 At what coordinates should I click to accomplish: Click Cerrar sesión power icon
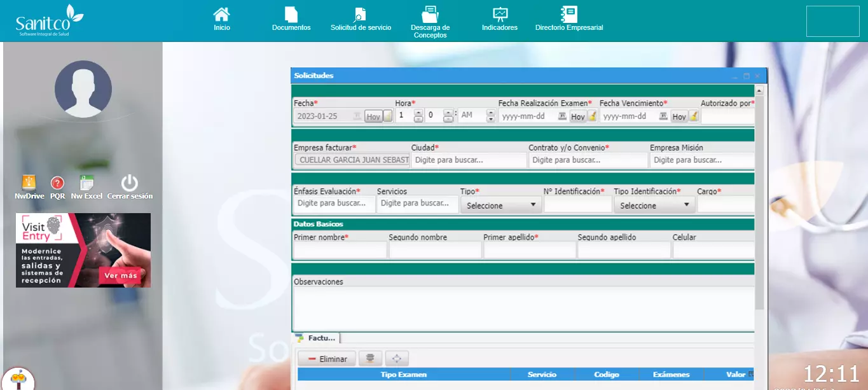tap(130, 183)
